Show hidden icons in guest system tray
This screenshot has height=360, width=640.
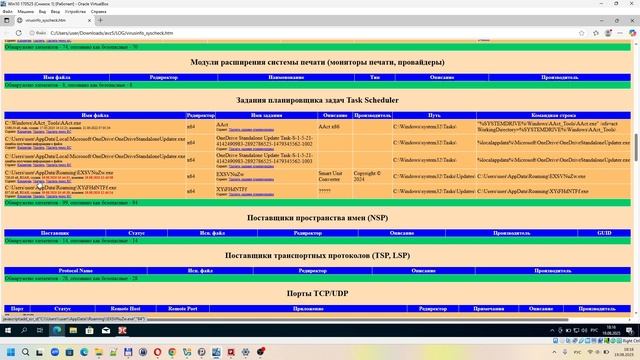point(552,330)
